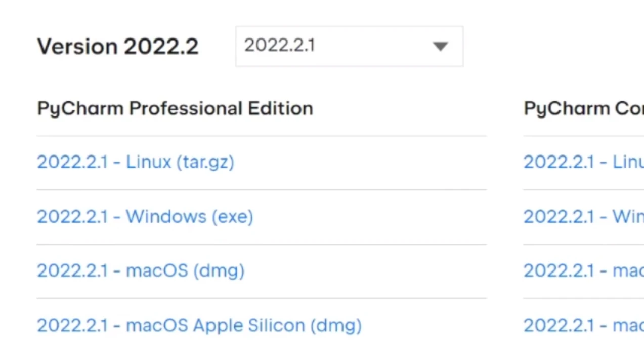Open Community Edition macOS link in third row

click(583, 270)
